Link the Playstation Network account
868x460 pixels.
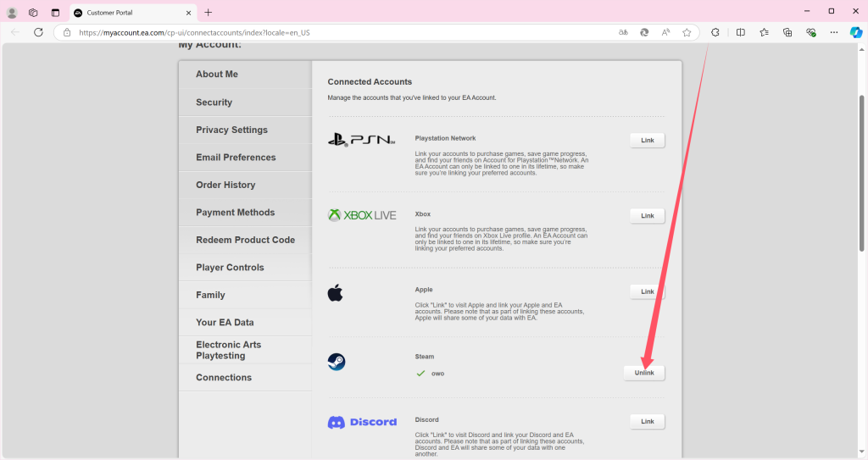[647, 141]
